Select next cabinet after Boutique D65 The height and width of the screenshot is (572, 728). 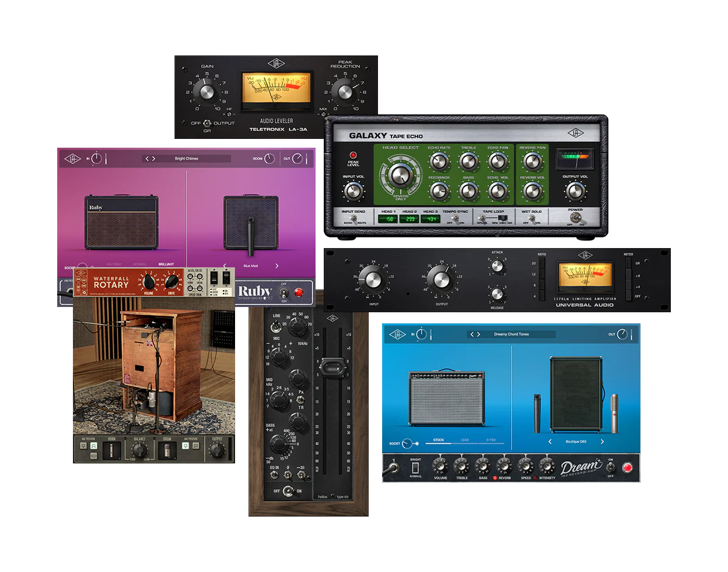click(602, 441)
